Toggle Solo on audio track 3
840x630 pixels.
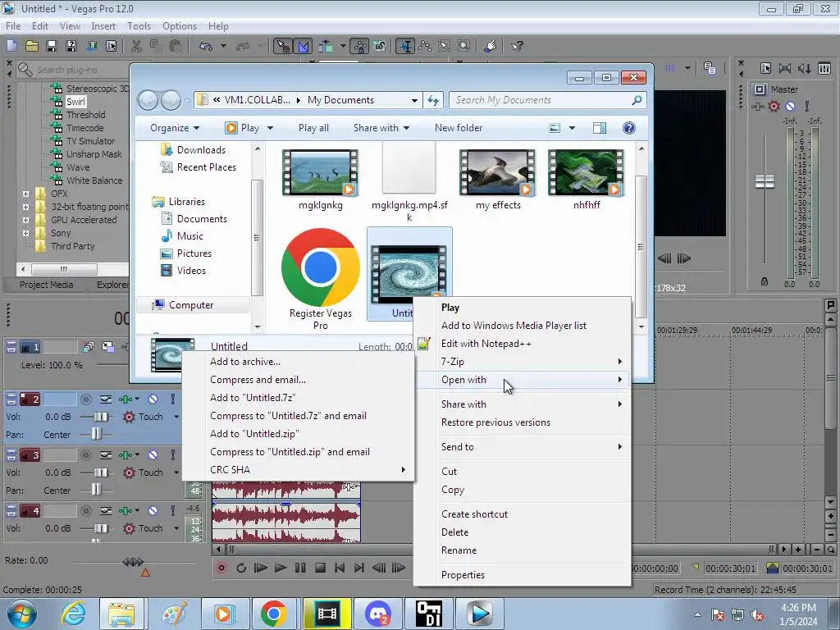tap(172, 454)
